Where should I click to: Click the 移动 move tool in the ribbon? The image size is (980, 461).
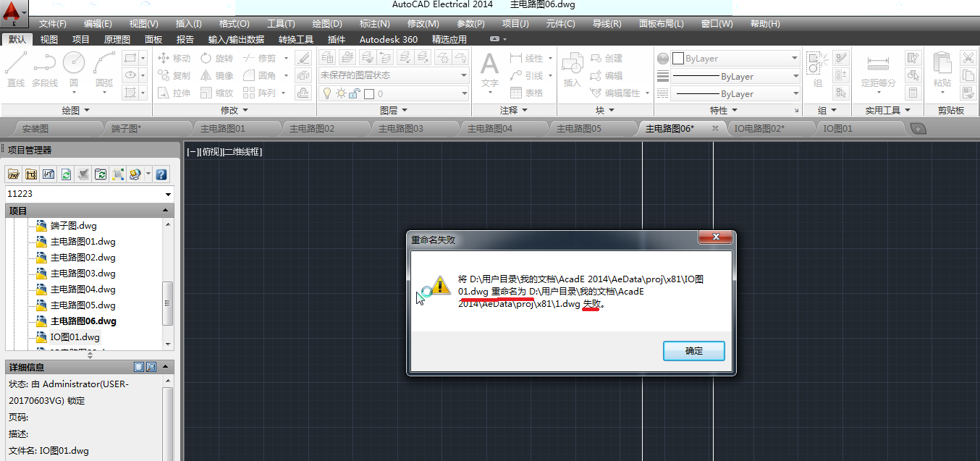pos(174,58)
